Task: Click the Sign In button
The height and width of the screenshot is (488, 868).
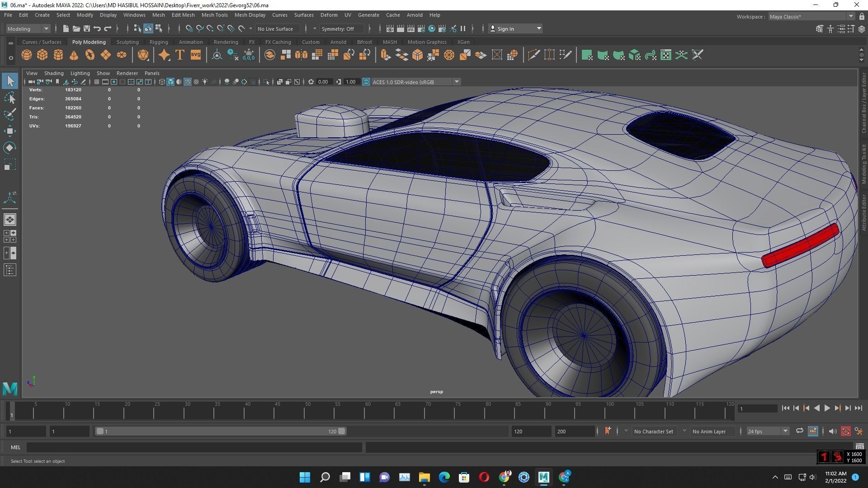Action: click(x=506, y=28)
